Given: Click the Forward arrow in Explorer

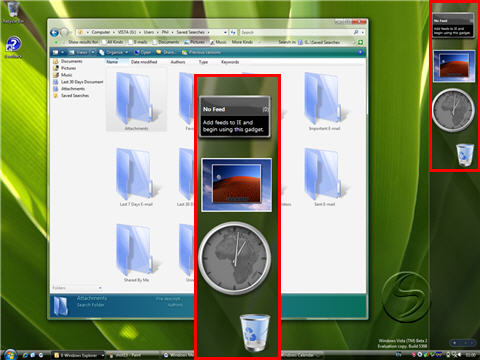Looking at the screenshot, I should 65,32.
